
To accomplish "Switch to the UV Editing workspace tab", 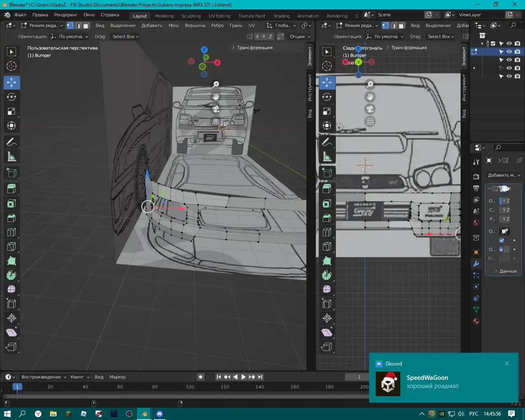I will [219, 16].
